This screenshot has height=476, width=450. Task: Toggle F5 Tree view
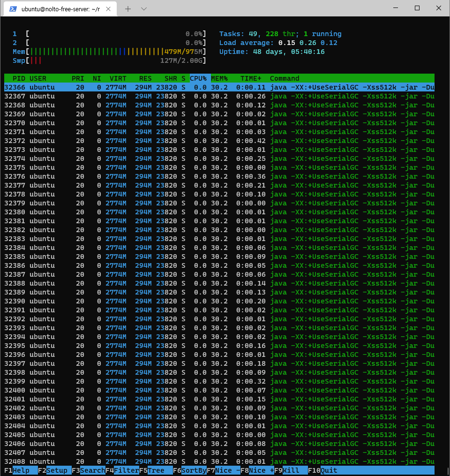tap(156, 470)
